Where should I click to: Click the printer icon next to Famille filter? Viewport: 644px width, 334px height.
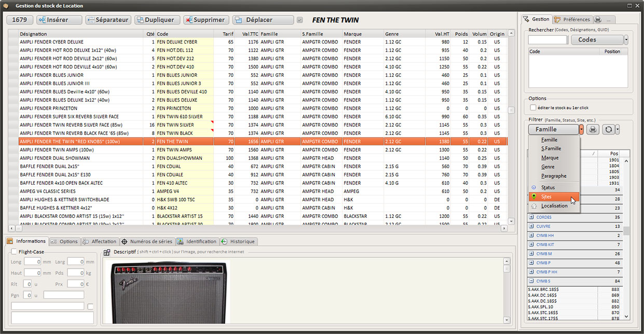pos(592,129)
